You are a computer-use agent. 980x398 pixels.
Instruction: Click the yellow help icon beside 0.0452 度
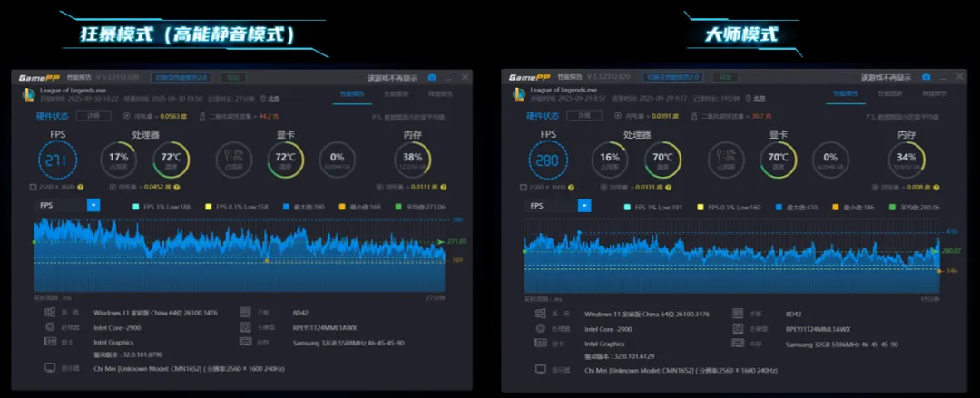pyautogui.click(x=177, y=187)
